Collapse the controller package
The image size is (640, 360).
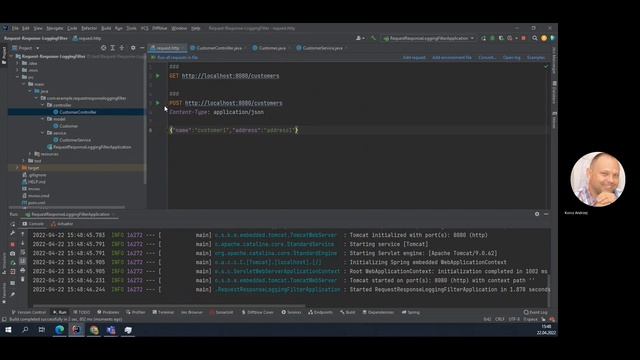coord(42,105)
